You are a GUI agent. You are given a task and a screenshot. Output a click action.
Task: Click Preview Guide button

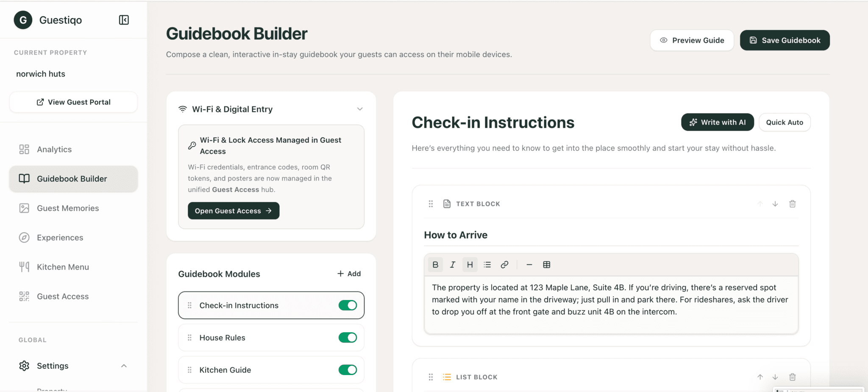692,40
